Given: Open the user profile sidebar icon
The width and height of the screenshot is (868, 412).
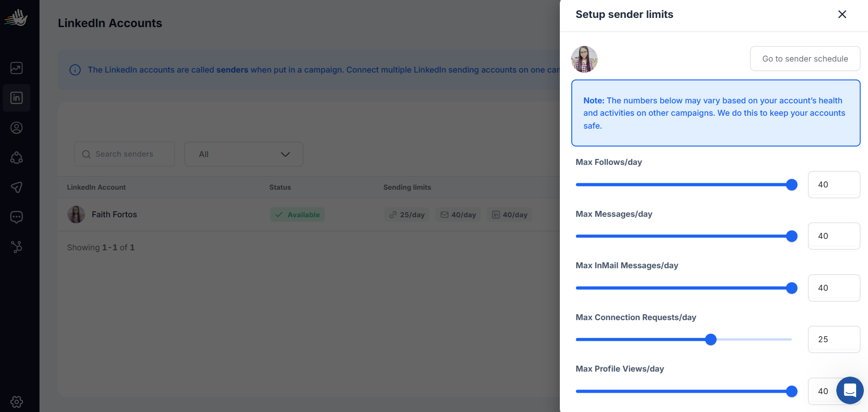Looking at the screenshot, I should pyautogui.click(x=17, y=128).
